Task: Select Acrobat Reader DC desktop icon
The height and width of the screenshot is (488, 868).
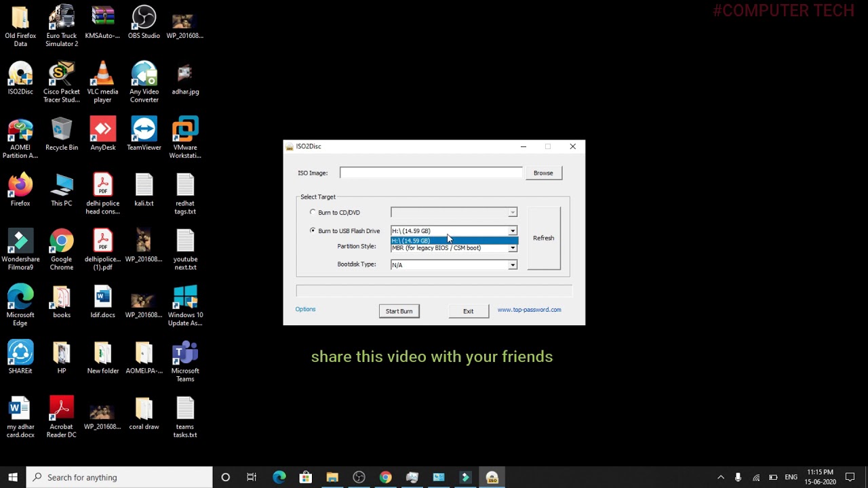Action: pos(62,418)
